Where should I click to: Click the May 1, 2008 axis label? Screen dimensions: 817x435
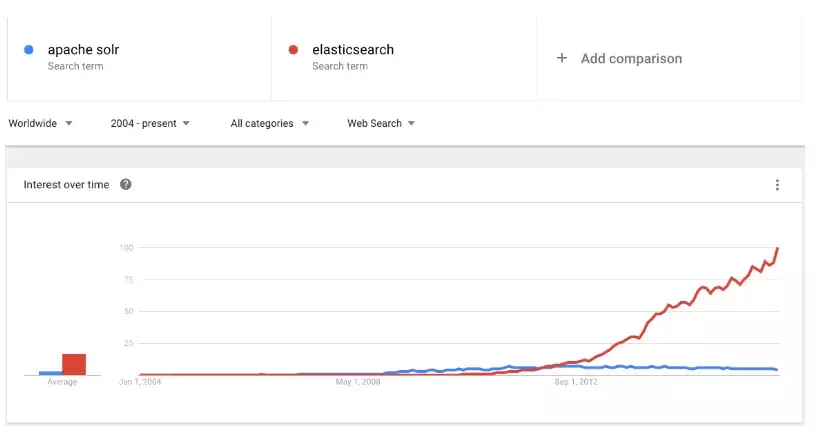point(358,382)
